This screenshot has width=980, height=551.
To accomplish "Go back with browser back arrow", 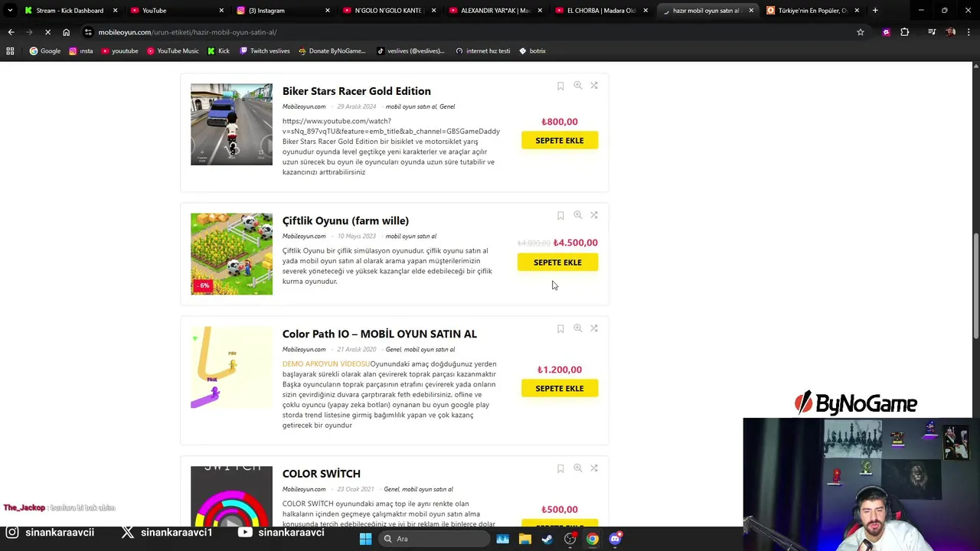I will click(11, 32).
